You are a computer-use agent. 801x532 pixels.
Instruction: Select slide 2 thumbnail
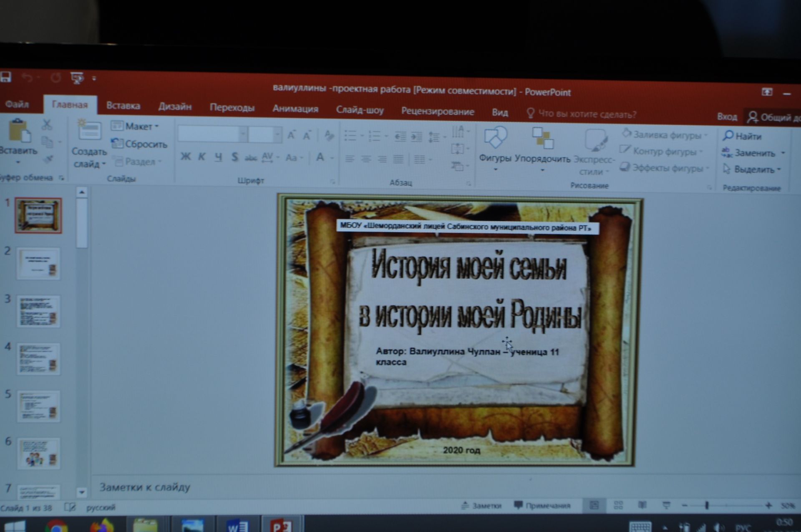(x=38, y=264)
